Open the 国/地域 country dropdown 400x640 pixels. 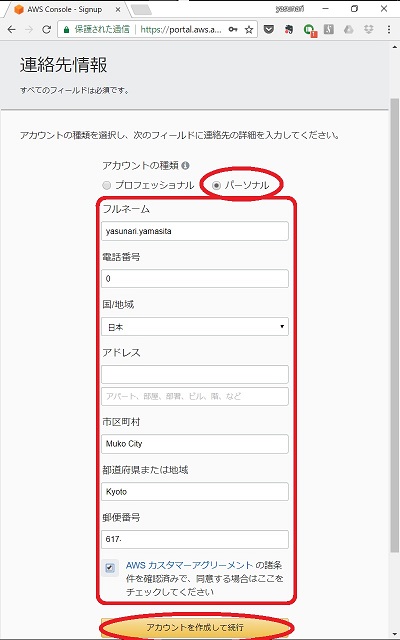coord(195,327)
